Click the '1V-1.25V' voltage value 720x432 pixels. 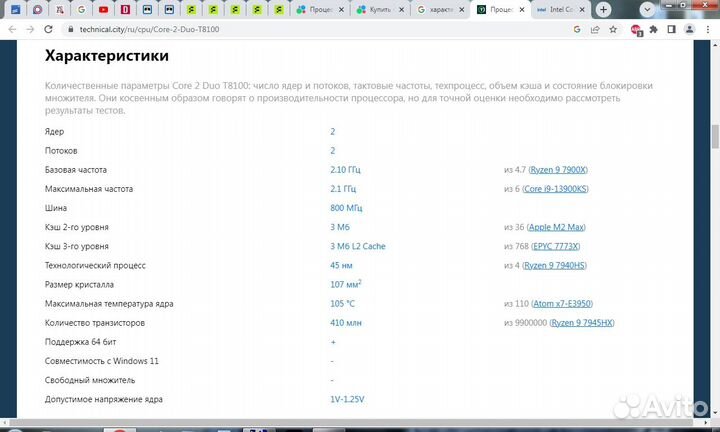pos(347,399)
